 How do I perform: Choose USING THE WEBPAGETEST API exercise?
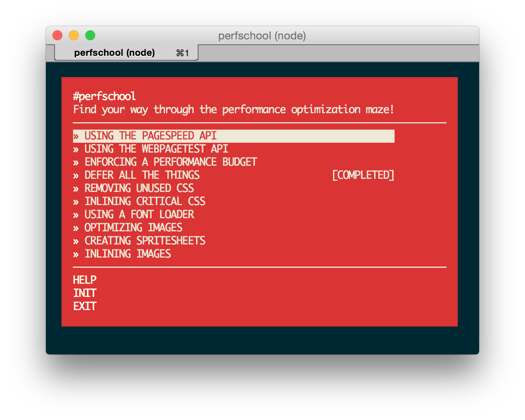pos(233,149)
